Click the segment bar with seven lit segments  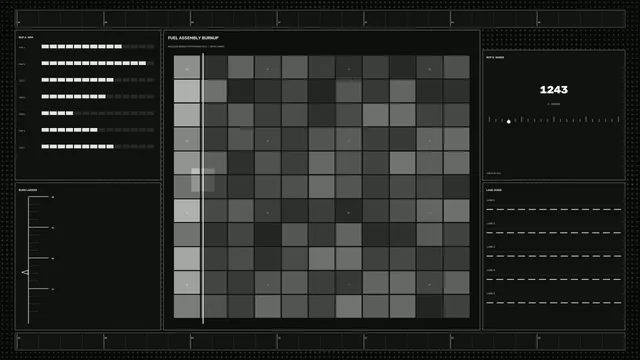[x=98, y=130]
